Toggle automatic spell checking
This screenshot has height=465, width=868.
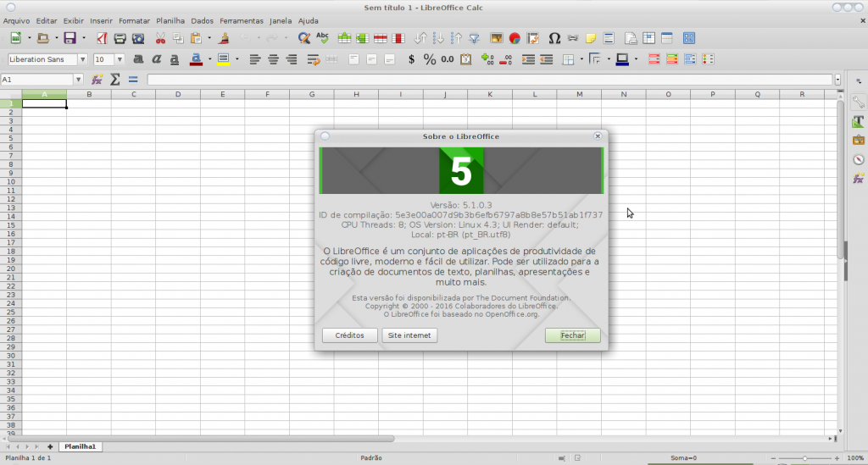pyautogui.click(x=322, y=38)
